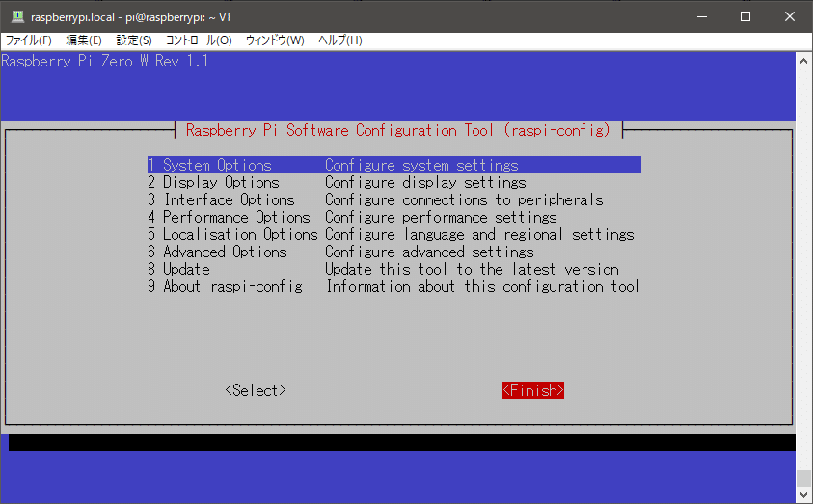The height and width of the screenshot is (504, 813).
Task: Click 'Configure display settings' description
Action: [x=425, y=183]
